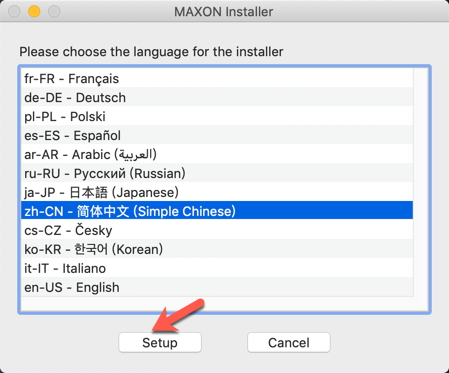Select ja-JP Japanese language row
The width and height of the screenshot is (449, 373).
click(217, 192)
